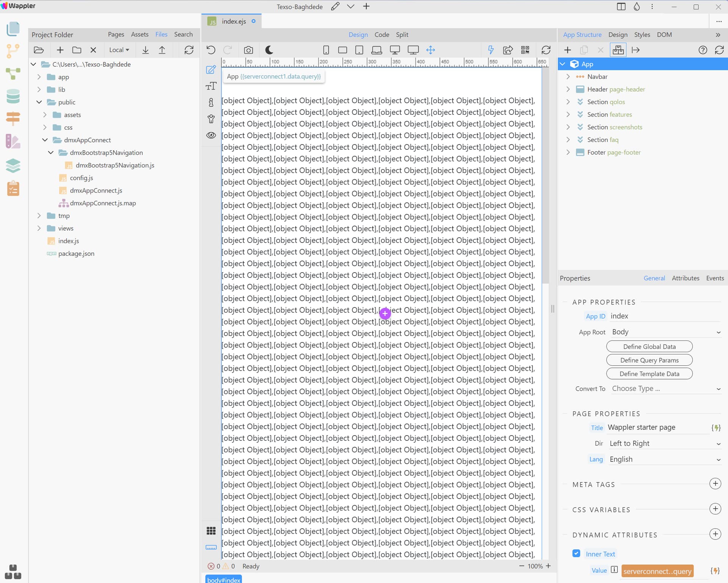Screen dimensions: 728x583
Task: Open the Assets tab
Action: (140, 34)
